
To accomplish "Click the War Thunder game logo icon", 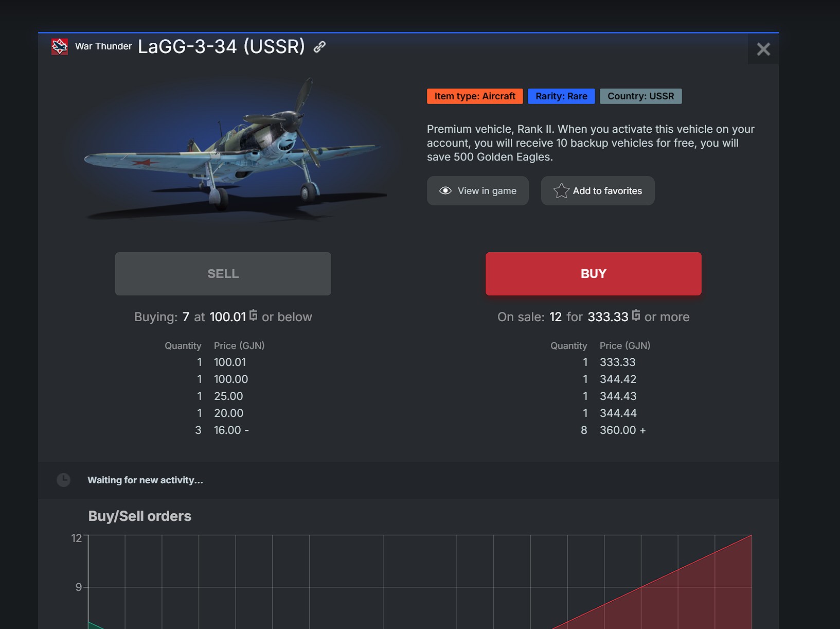I will pos(60,46).
